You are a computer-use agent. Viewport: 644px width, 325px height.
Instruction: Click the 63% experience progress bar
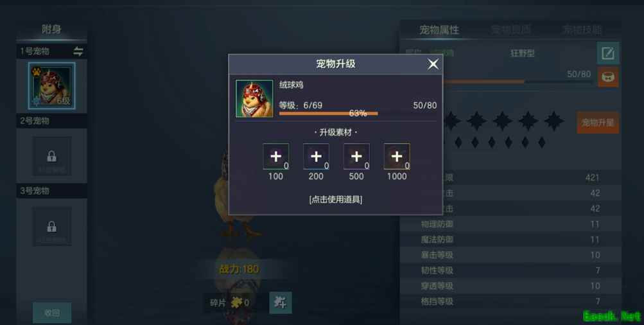pyautogui.click(x=329, y=114)
